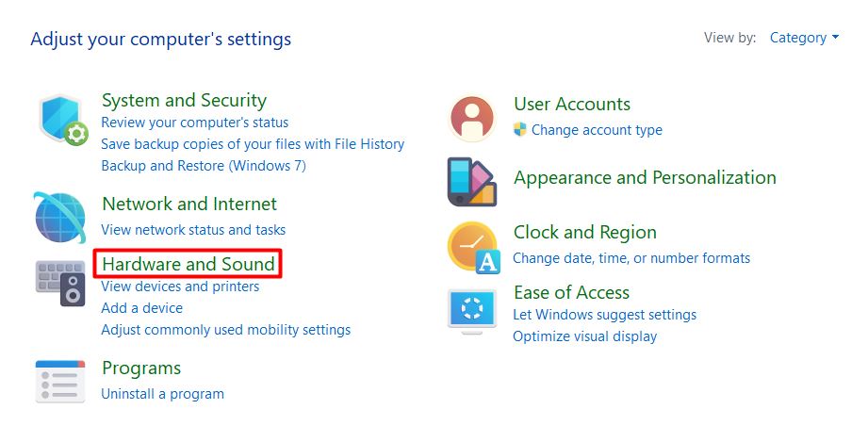Click Change account type link
Image resolution: width=868 pixels, height=442 pixels.
[597, 130]
